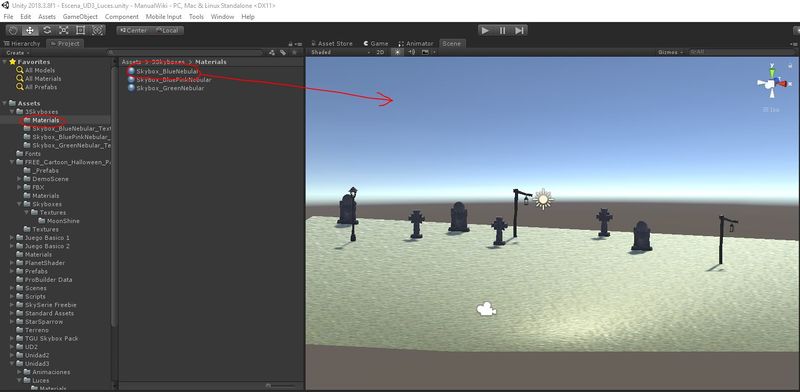Click the Pause button
This screenshot has height=392, width=800.
pyautogui.click(x=503, y=31)
